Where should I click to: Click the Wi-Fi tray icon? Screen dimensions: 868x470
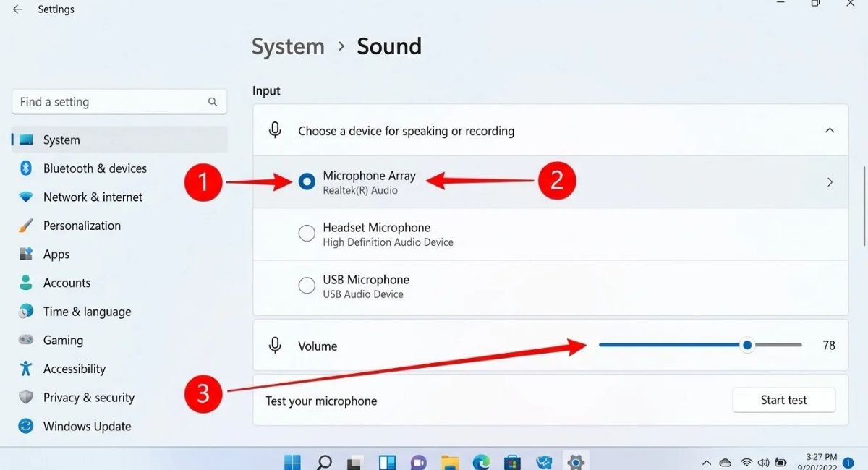pyautogui.click(x=746, y=462)
